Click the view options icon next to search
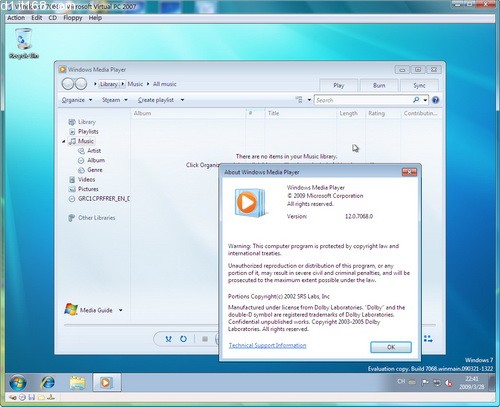The width and height of the screenshot is (500, 407). pos(299,100)
